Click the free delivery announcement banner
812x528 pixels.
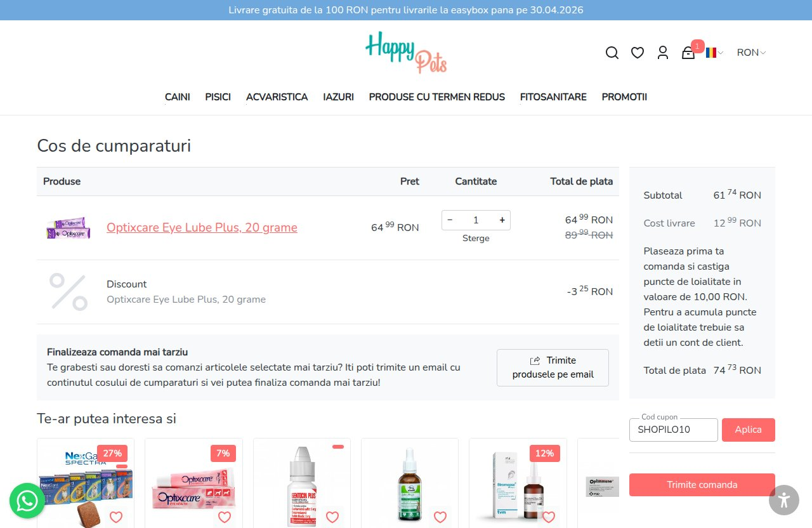coord(406,10)
